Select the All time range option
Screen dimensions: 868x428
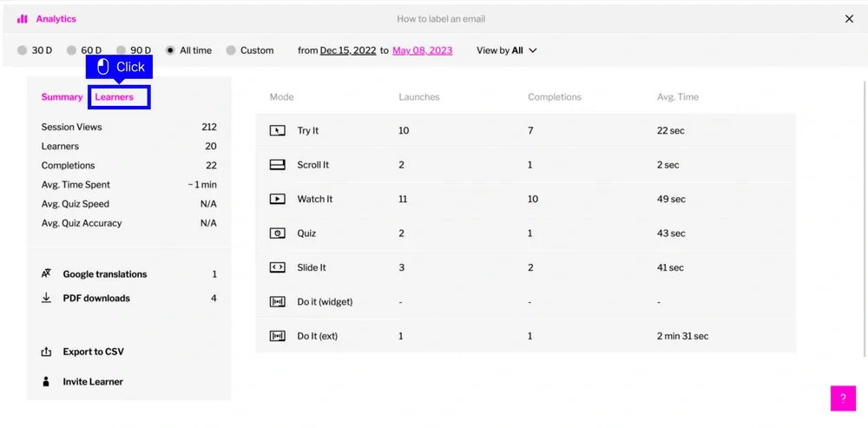[x=188, y=50]
